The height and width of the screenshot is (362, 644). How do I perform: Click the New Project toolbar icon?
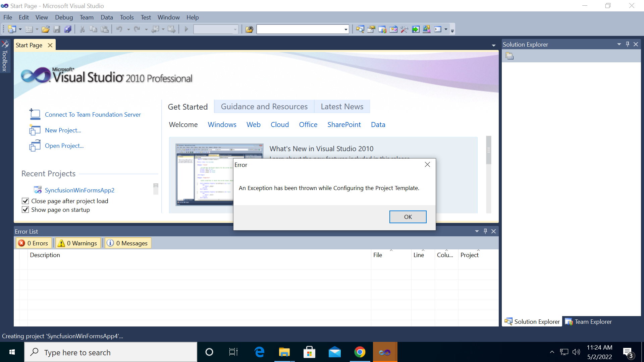pyautogui.click(x=12, y=29)
